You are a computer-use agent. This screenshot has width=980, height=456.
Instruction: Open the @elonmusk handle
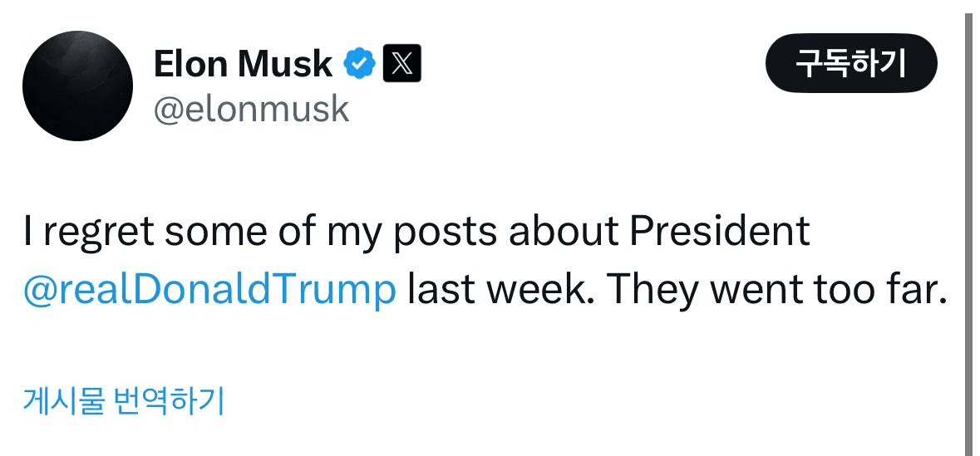tap(251, 109)
